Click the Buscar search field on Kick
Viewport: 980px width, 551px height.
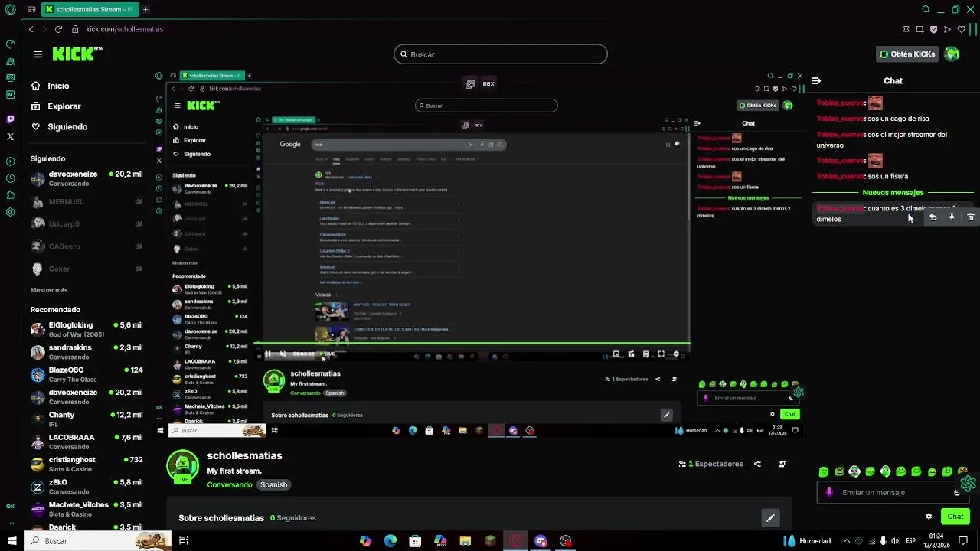501,54
